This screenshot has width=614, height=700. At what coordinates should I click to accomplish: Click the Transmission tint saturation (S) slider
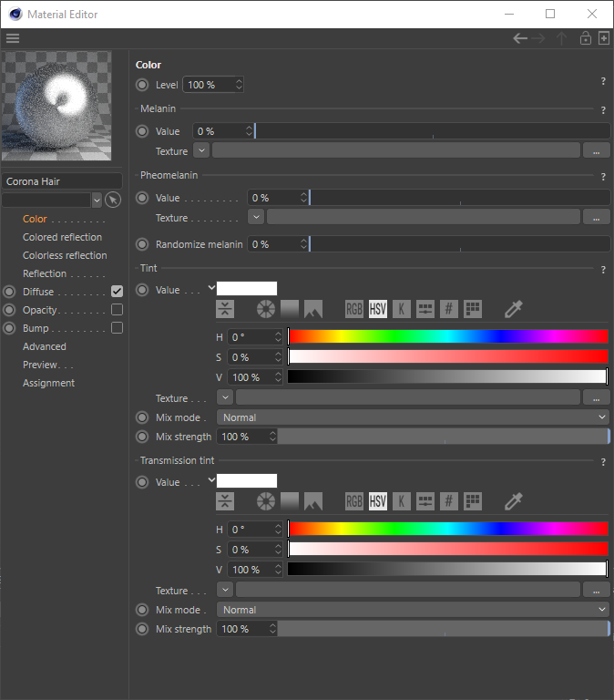(x=448, y=549)
